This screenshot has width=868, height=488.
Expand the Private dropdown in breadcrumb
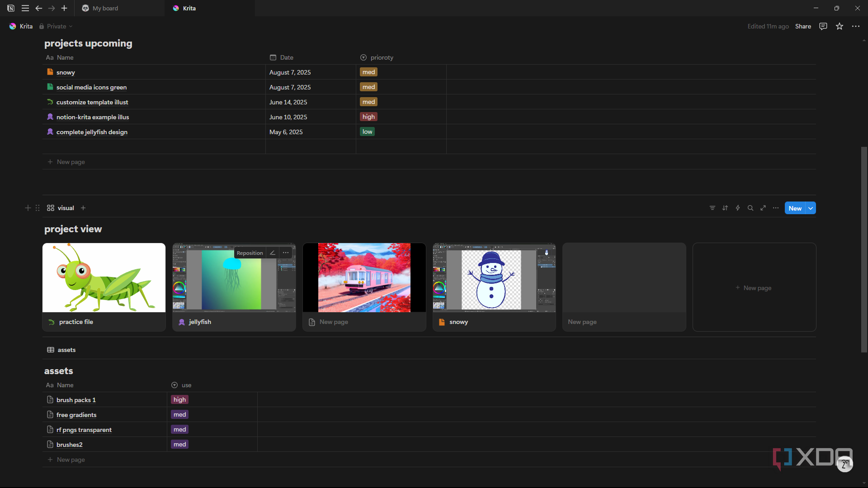coord(56,26)
